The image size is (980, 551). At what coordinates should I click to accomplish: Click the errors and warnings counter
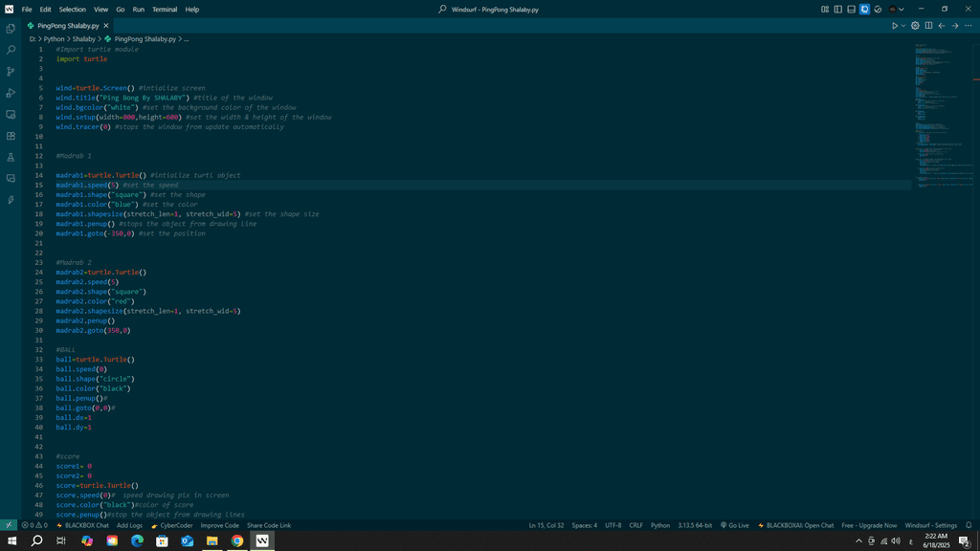(34, 525)
